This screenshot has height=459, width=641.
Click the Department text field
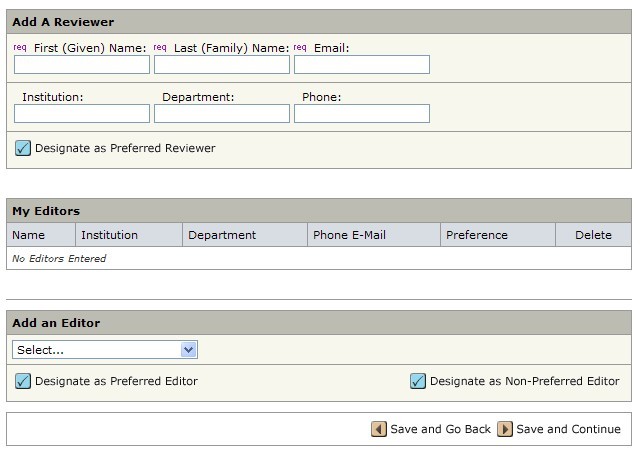222,114
